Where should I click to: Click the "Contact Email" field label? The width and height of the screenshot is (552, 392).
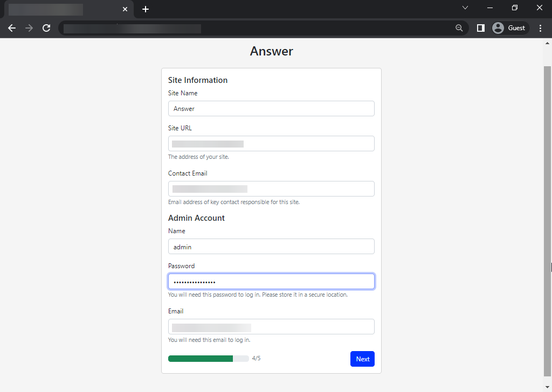point(188,173)
